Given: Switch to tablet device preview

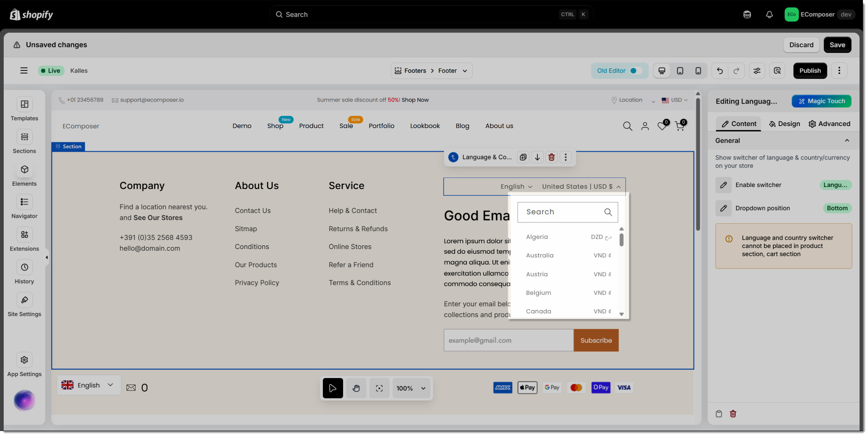Looking at the screenshot, I should (x=680, y=71).
